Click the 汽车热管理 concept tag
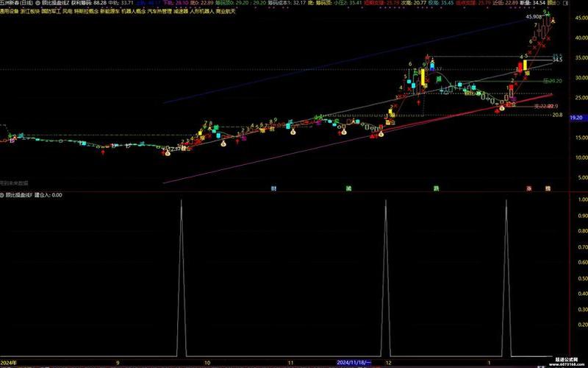This screenshot has height=368, width=588. [x=159, y=11]
